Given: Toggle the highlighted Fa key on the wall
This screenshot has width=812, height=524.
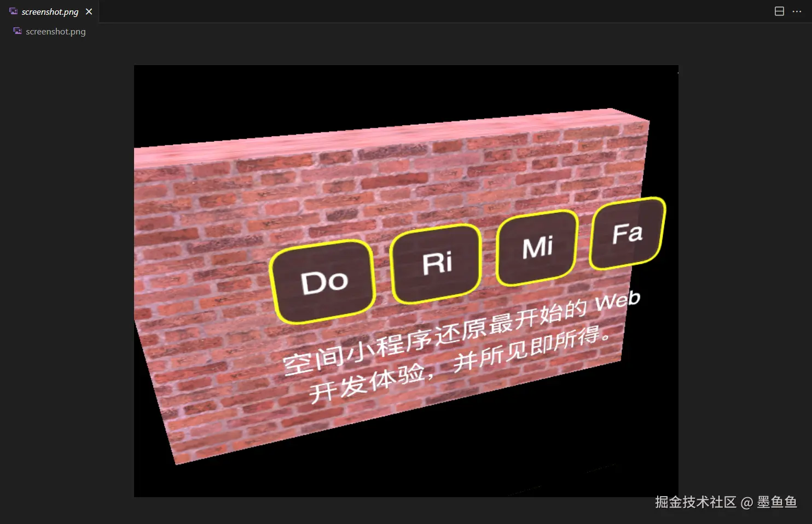Looking at the screenshot, I should point(628,232).
